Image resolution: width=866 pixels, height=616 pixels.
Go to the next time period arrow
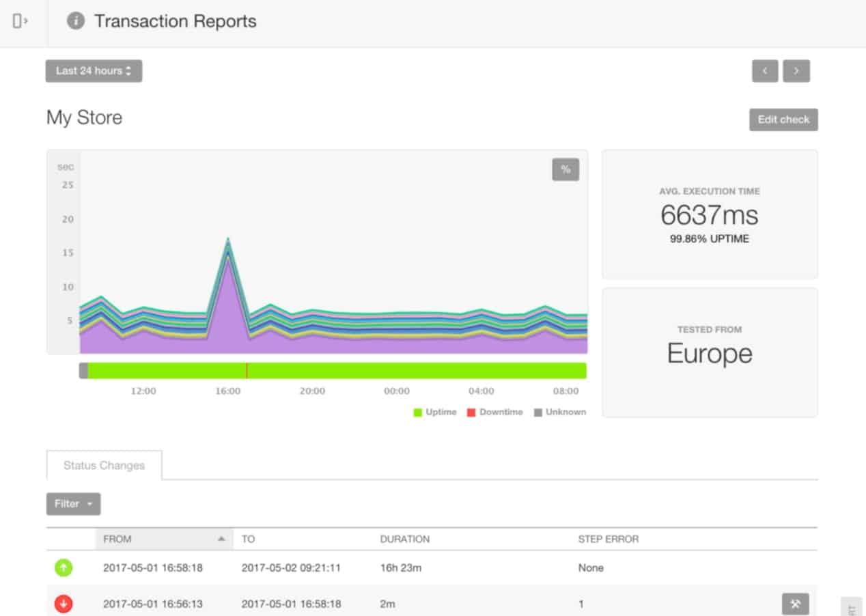click(x=796, y=71)
